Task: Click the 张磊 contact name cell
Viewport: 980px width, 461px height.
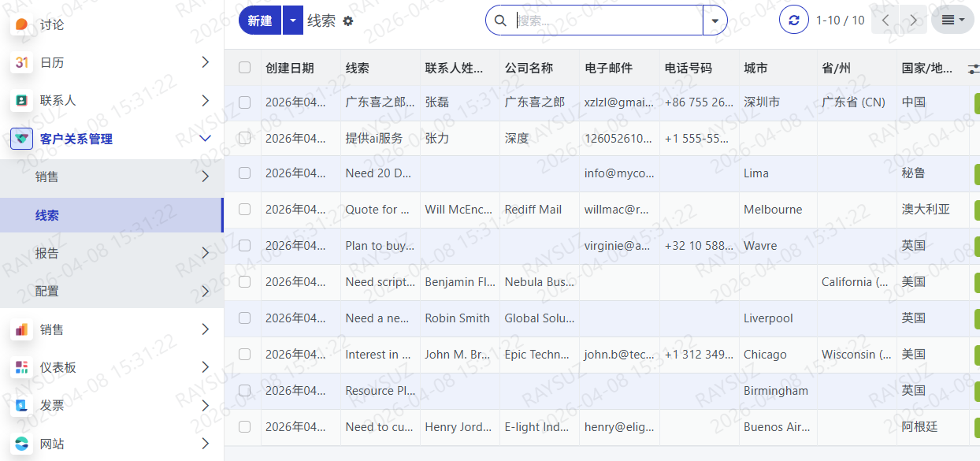Action: pyautogui.click(x=459, y=102)
